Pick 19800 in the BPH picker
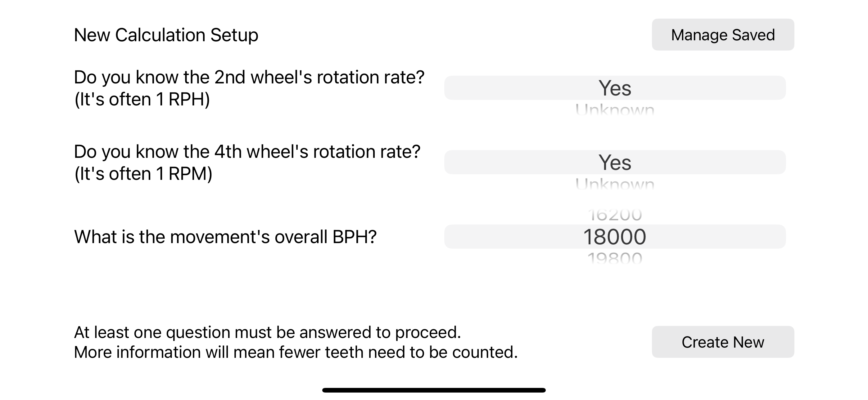Image resolution: width=868 pixels, height=400 pixels. tap(615, 258)
